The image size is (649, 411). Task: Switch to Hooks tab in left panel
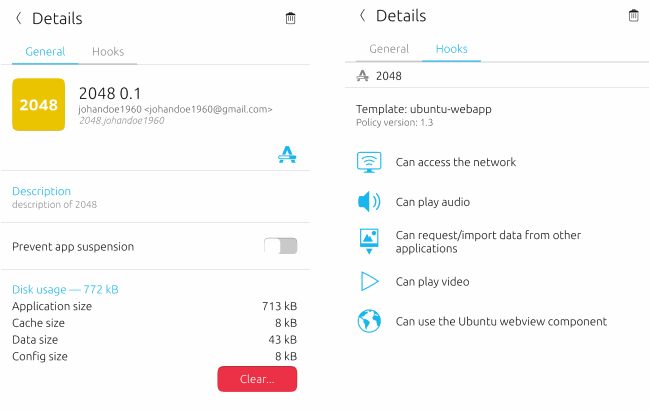click(108, 52)
